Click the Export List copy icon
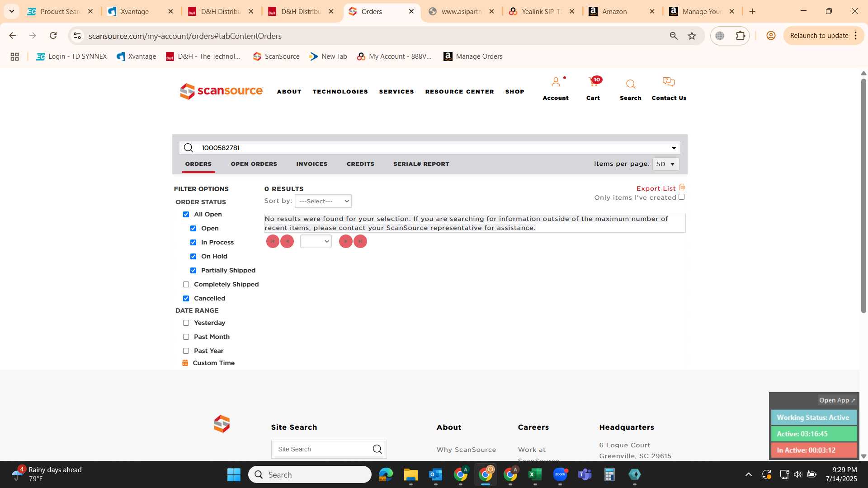The width and height of the screenshot is (868, 488). [x=682, y=188]
